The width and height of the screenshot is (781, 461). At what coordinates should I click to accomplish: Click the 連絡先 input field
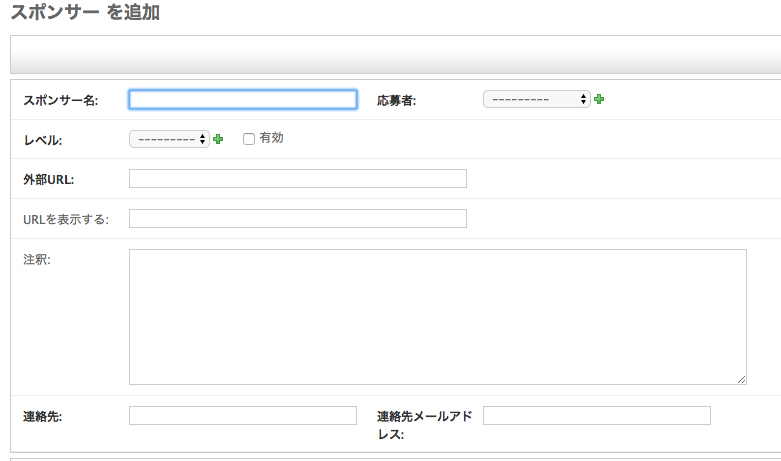(x=243, y=416)
